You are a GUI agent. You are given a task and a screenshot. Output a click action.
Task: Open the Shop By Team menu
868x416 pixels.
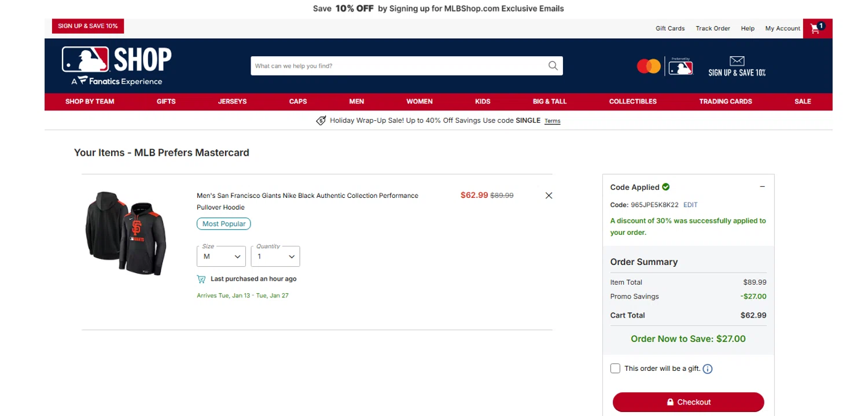pyautogui.click(x=90, y=101)
